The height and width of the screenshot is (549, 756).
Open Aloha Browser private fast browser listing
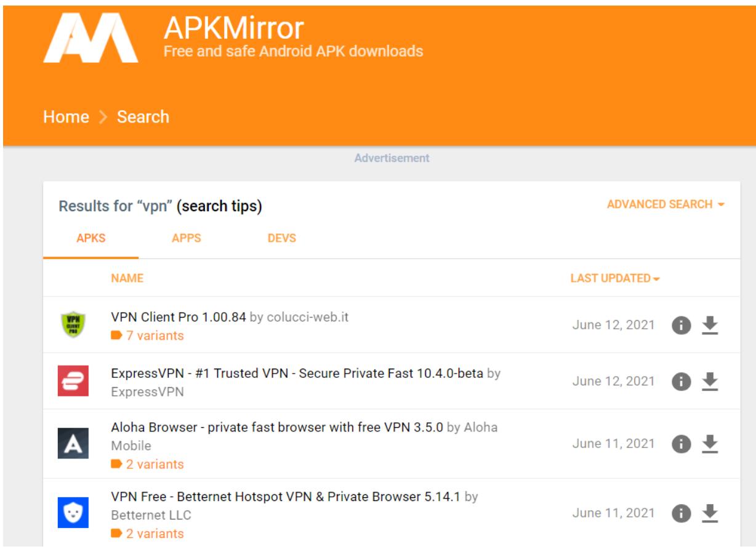click(277, 429)
